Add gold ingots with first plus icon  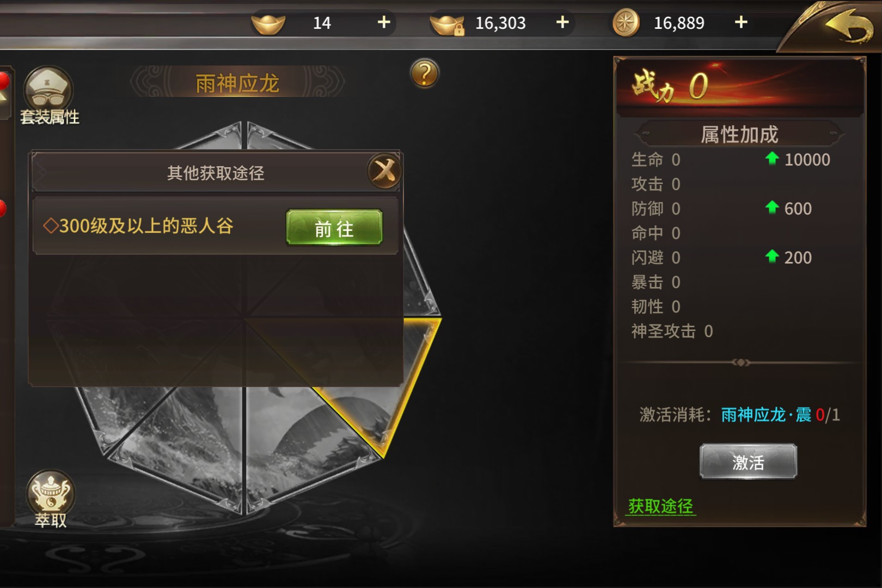pos(384,22)
